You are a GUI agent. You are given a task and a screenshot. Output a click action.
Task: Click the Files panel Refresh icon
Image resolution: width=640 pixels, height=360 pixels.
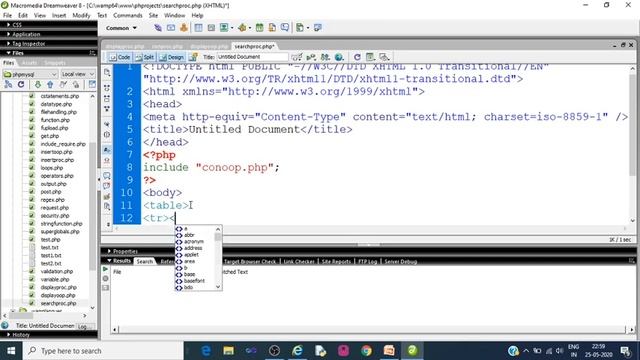(x=21, y=84)
